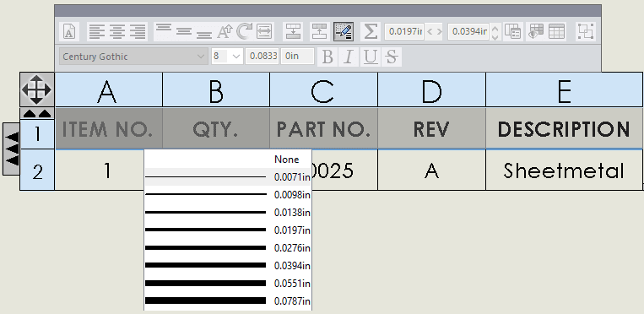Click the DESCRIPTION header cell
644x314 pixels.
[565, 128]
